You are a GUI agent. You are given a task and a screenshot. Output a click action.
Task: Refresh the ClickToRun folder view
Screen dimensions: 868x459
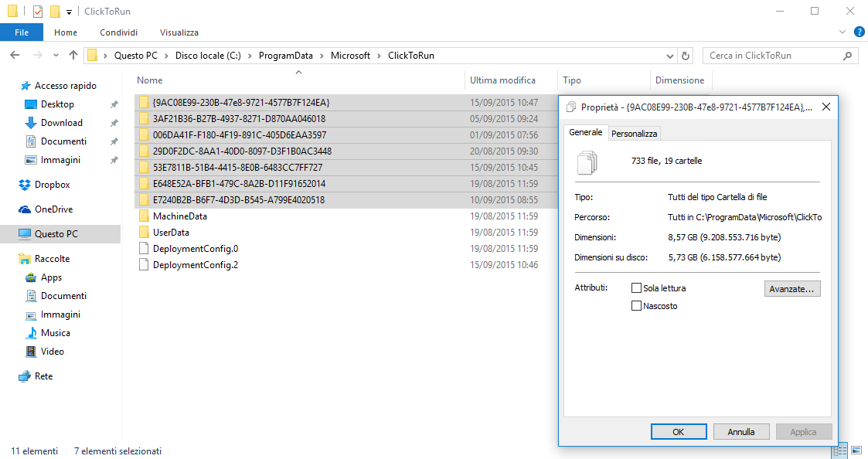click(686, 56)
